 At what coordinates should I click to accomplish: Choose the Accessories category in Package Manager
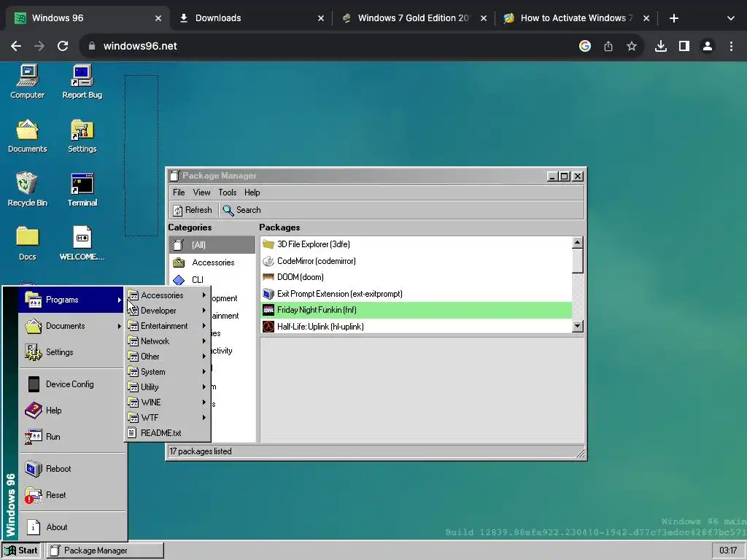pyautogui.click(x=212, y=262)
